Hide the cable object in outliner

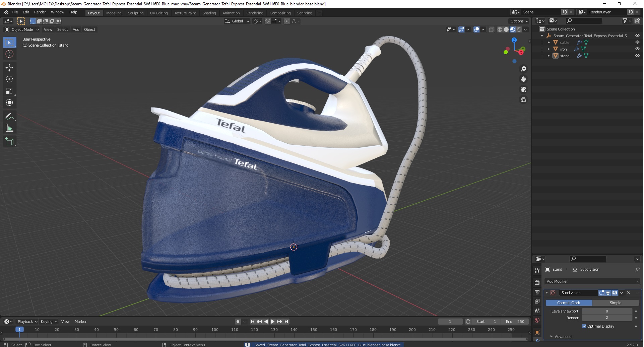pyautogui.click(x=637, y=43)
